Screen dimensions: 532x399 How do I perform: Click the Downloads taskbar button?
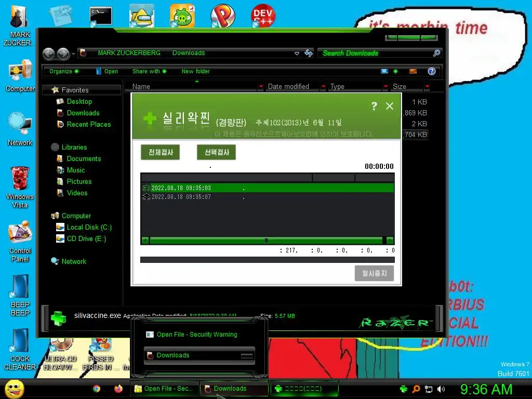point(234,389)
